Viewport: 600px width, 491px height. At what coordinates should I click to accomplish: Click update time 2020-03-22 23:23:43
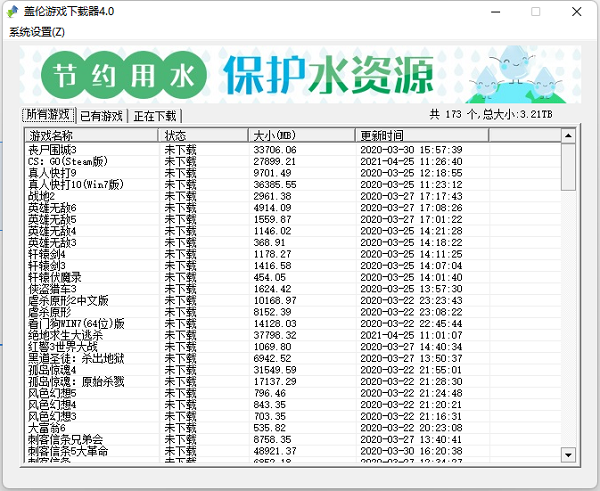pos(411,300)
